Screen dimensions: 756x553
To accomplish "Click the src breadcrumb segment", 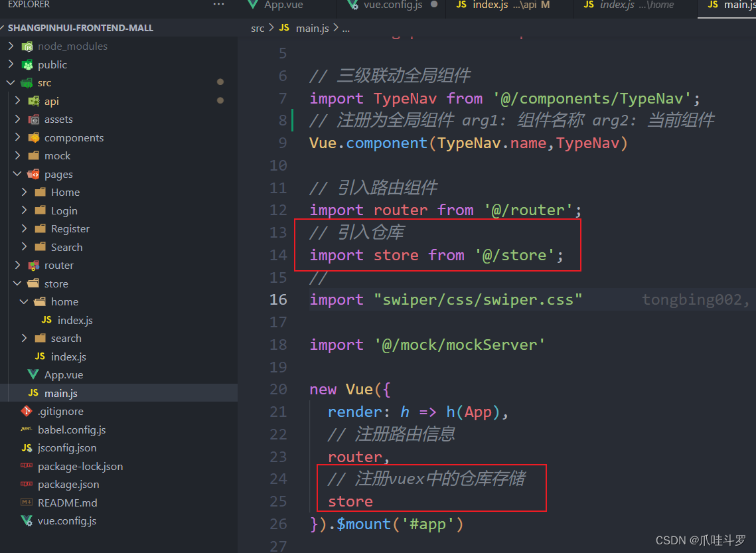I will click(x=258, y=29).
